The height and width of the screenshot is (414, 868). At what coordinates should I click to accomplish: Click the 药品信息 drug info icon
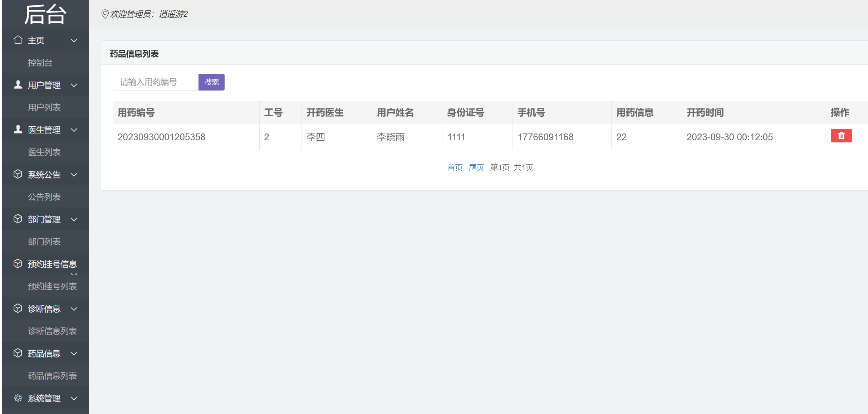point(18,353)
